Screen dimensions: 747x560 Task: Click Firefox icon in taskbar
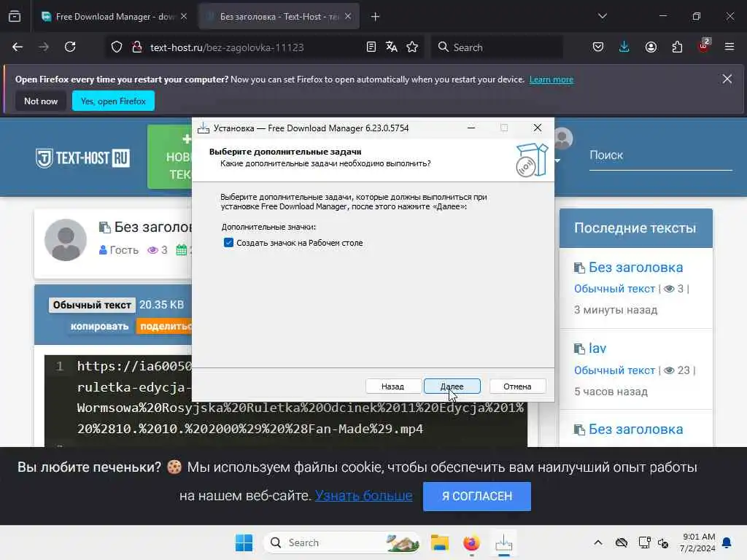(472, 542)
